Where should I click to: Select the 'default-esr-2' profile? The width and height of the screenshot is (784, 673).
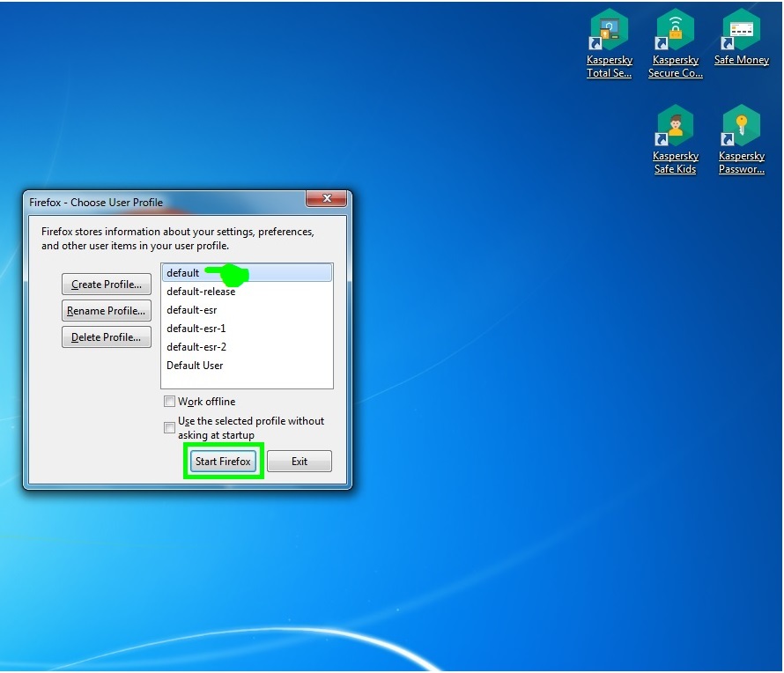pos(247,347)
